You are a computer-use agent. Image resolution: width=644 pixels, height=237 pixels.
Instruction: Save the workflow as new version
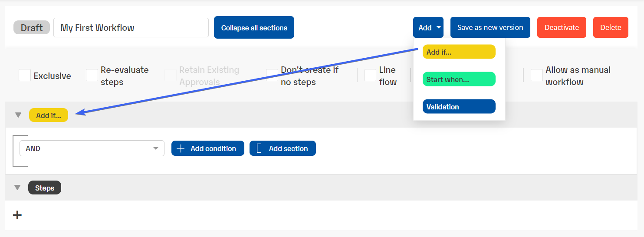coord(490,27)
